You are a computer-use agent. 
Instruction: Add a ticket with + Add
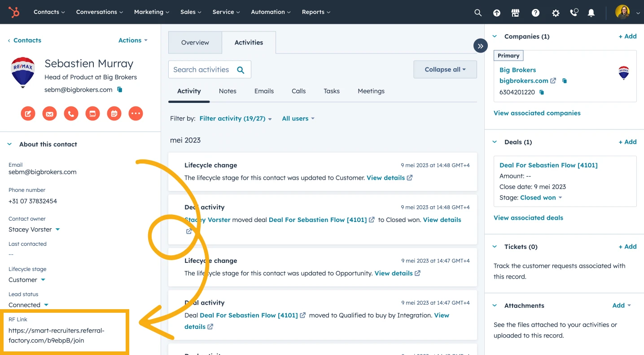(627, 247)
